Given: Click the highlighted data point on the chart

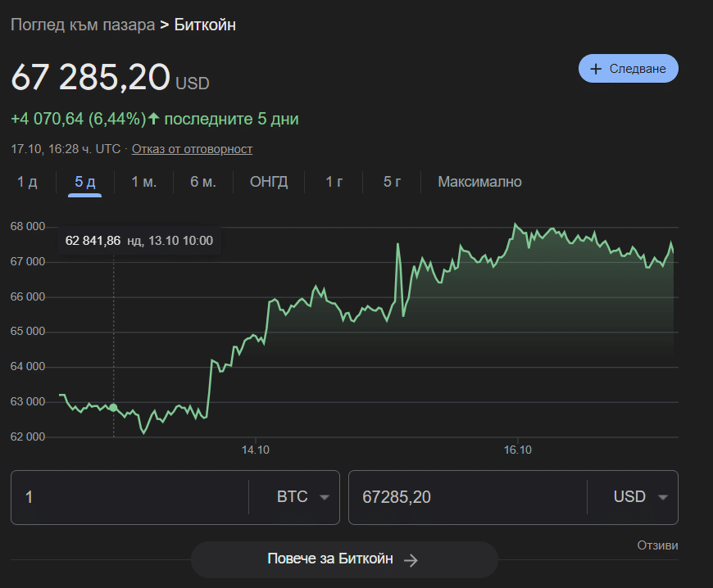Looking at the screenshot, I should click(113, 408).
